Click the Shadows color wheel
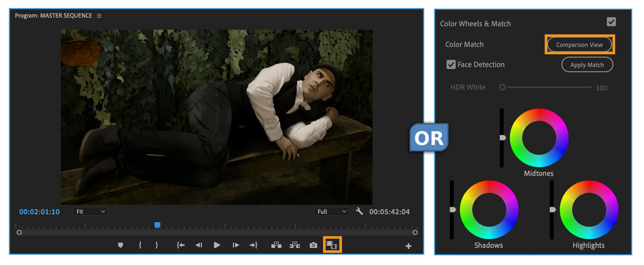Viewport: 644px width, 265px height. (489, 210)
